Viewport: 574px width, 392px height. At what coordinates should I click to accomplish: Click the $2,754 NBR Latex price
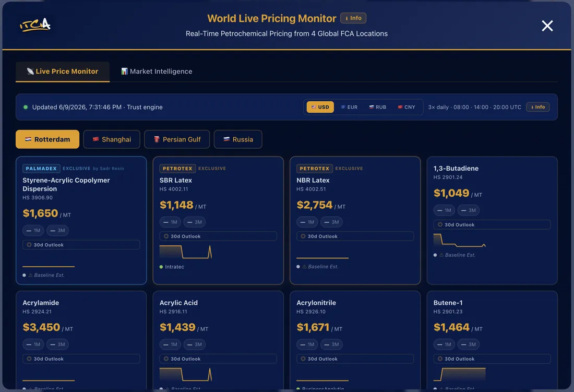(315, 205)
